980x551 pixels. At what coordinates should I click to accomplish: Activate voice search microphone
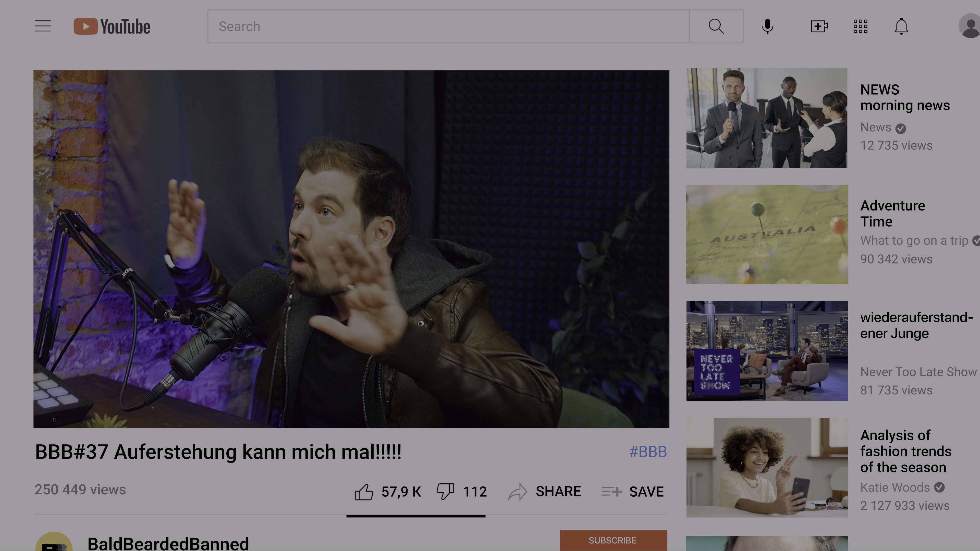point(767,26)
